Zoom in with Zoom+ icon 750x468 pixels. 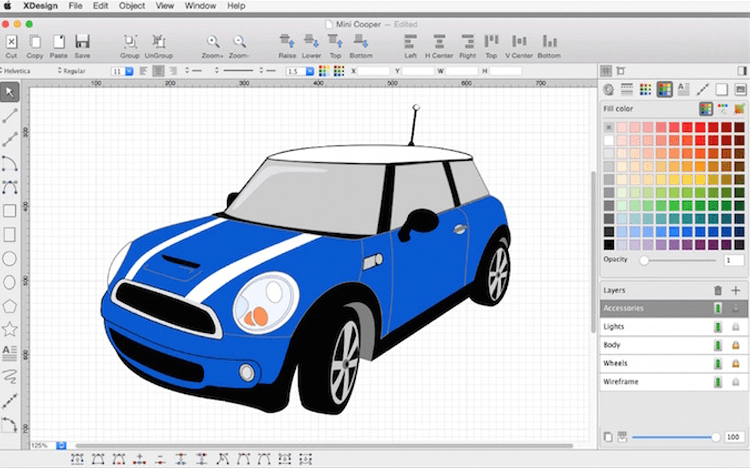[x=212, y=46]
